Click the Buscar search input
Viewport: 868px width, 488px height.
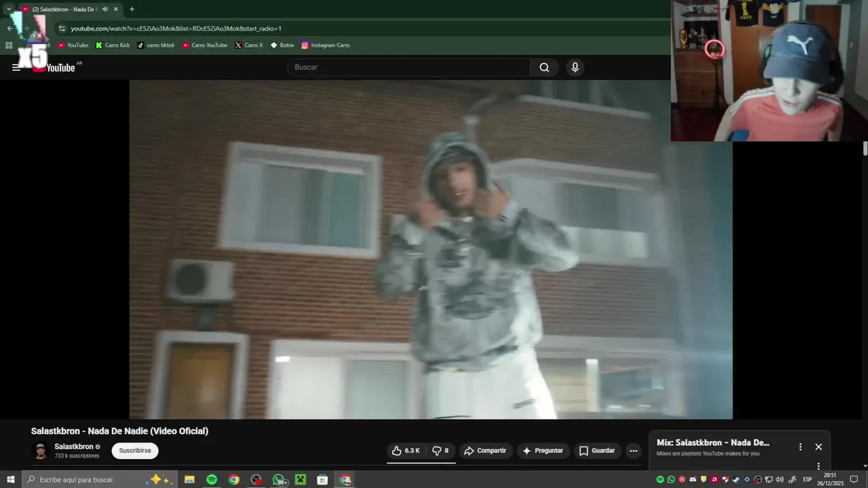pos(409,67)
